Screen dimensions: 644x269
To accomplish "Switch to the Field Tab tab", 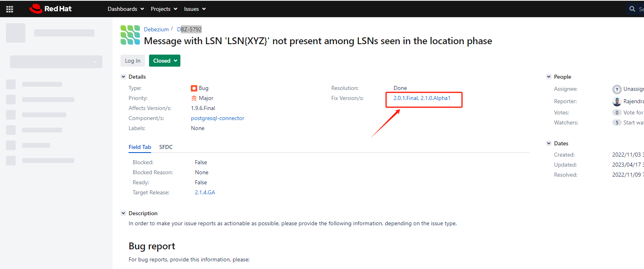I will (x=140, y=147).
